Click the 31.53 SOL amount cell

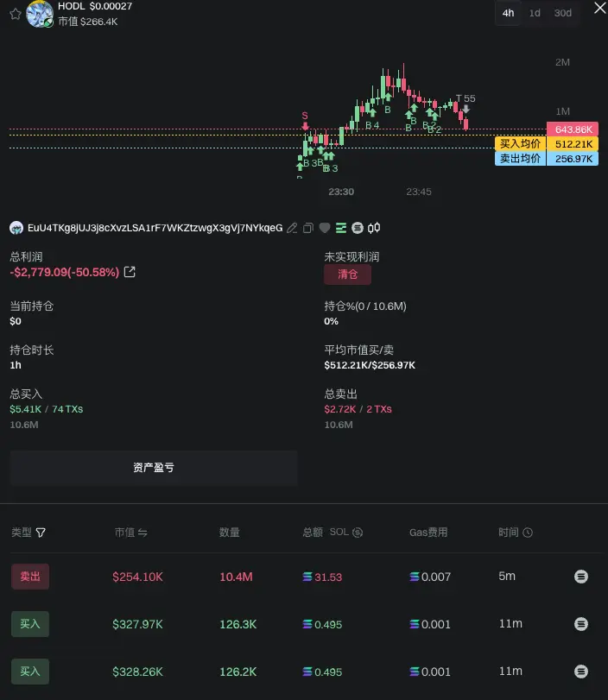point(322,577)
